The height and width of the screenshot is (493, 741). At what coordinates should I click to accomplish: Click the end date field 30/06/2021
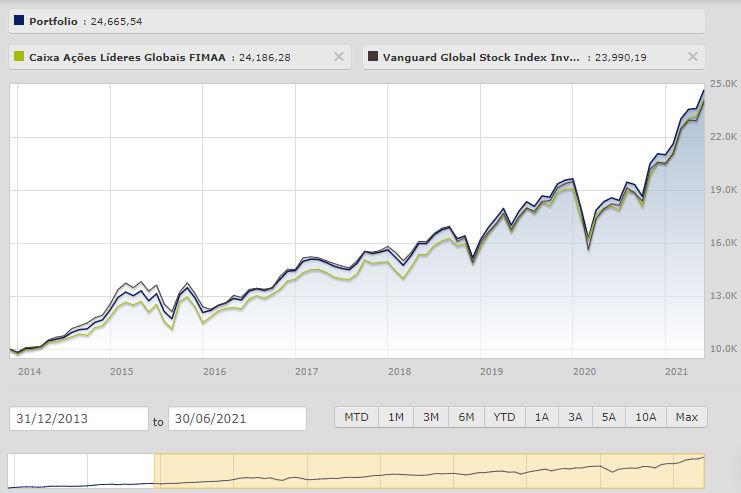click(x=237, y=419)
